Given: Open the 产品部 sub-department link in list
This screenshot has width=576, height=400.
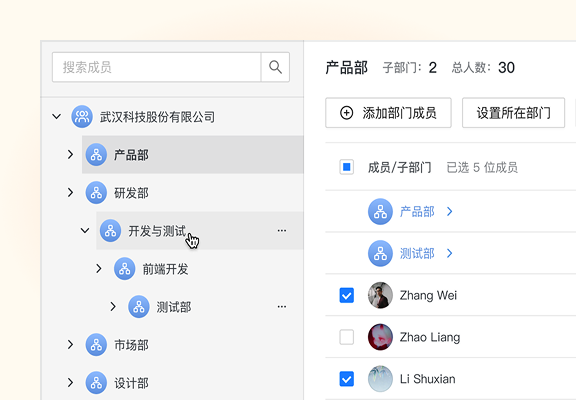Looking at the screenshot, I should coord(417,212).
